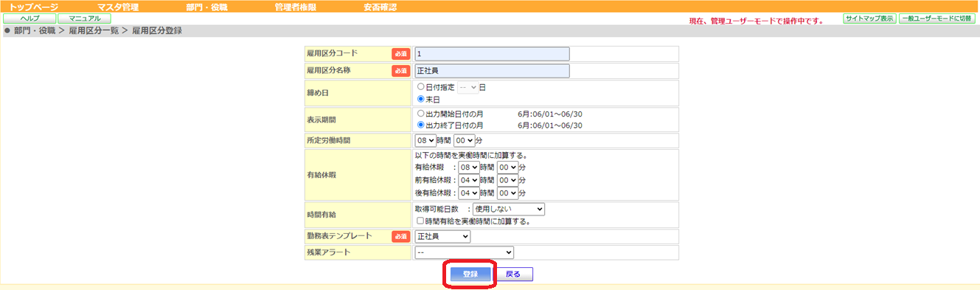980x290 pixels.
Task: Click the 雇用区分名称 input field
Action: point(492,71)
